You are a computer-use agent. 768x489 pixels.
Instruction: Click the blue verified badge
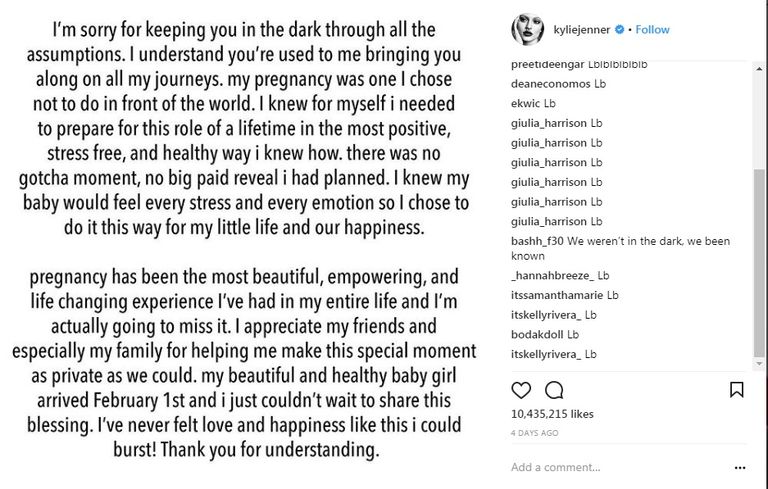[x=620, y=30]
